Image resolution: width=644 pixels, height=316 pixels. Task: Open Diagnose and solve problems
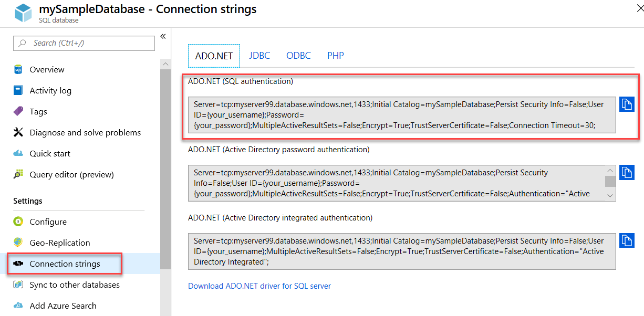click(x=84, y=132)
